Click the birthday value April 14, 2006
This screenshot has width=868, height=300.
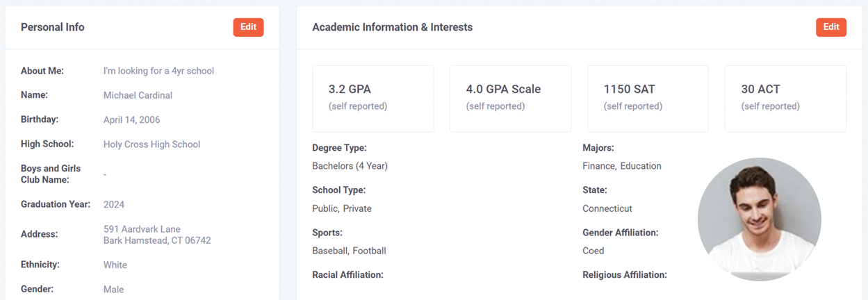coord(131,120)
